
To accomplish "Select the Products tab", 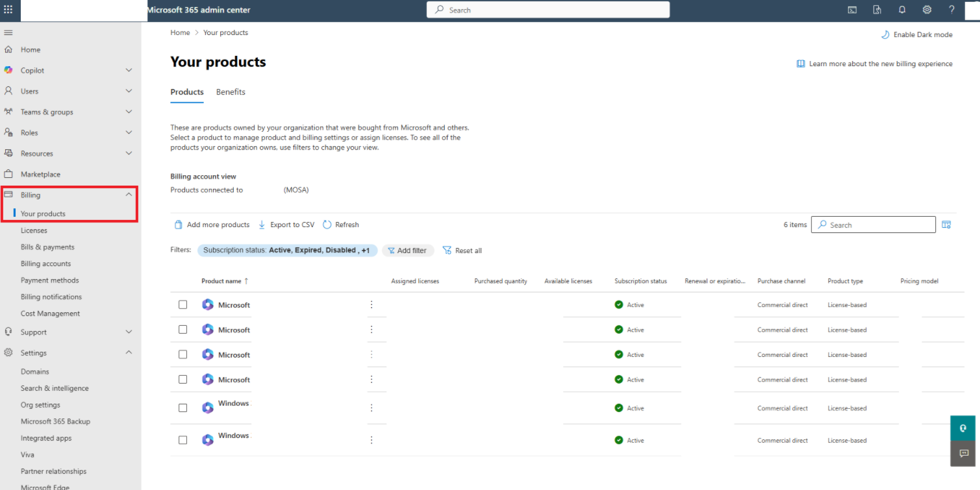I will coord(187,92).
